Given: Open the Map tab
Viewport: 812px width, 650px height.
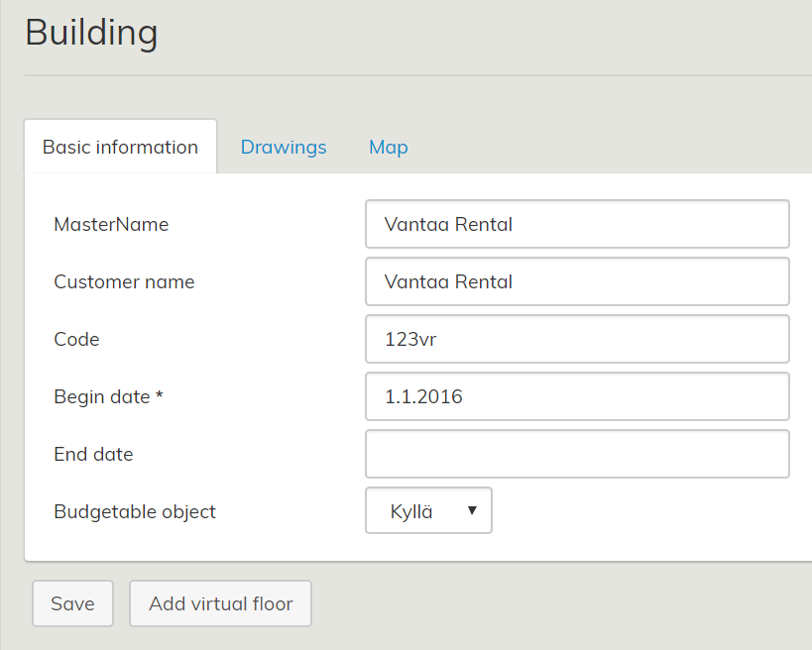Looking at the screenshot, I should [388, 147].
